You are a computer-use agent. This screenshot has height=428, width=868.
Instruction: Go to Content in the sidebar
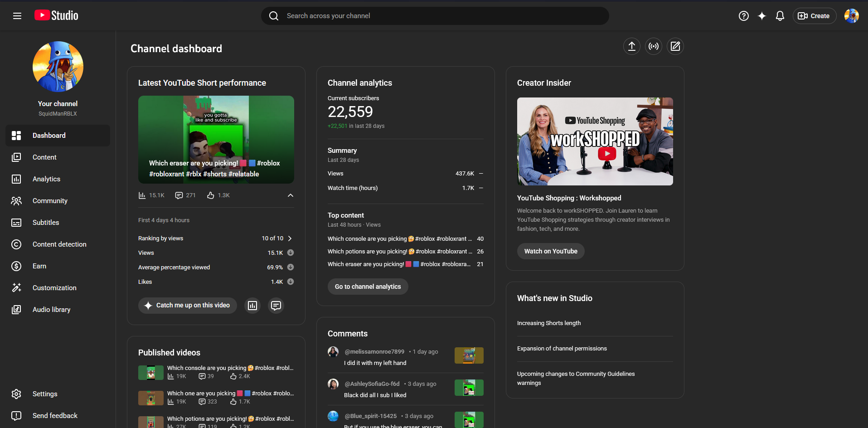click(58, 157)
